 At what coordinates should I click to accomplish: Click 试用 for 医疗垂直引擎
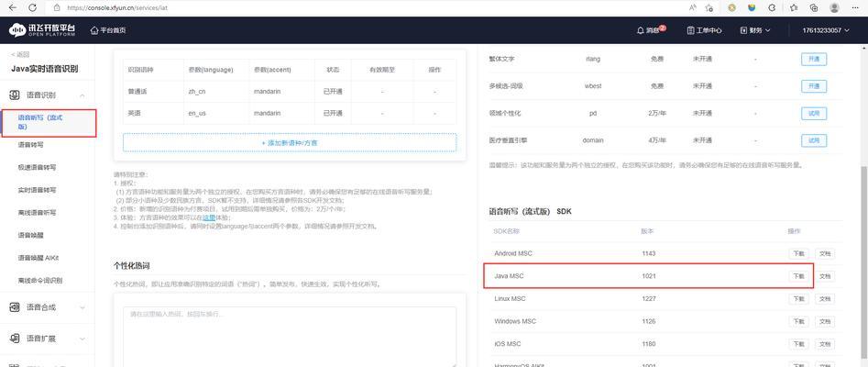pyautogui.click(x=814, y=140)
